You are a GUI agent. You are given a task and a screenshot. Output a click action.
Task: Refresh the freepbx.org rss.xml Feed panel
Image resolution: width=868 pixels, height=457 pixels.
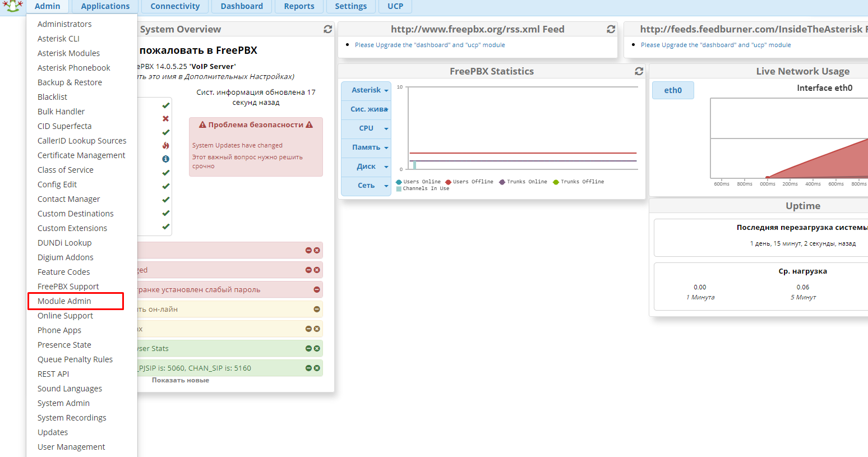(x=611, y=29)
